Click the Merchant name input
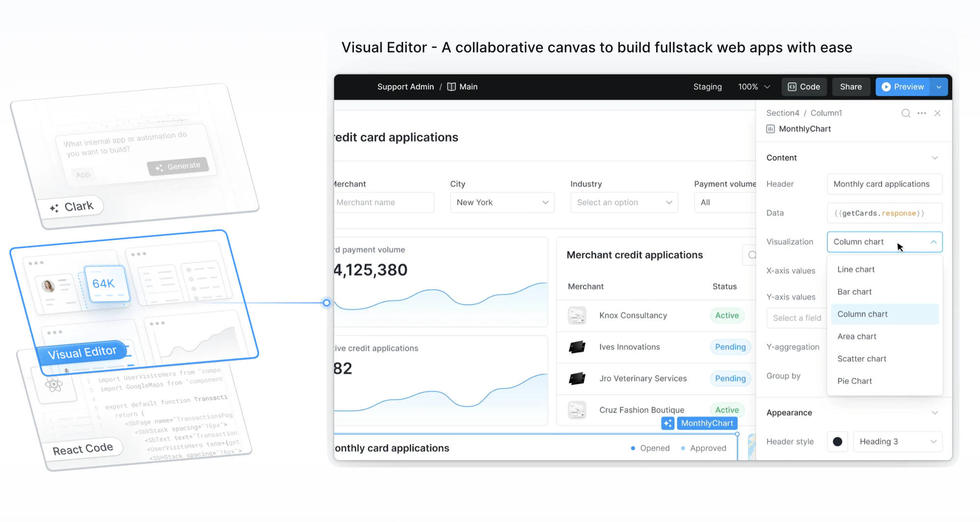 384,202
